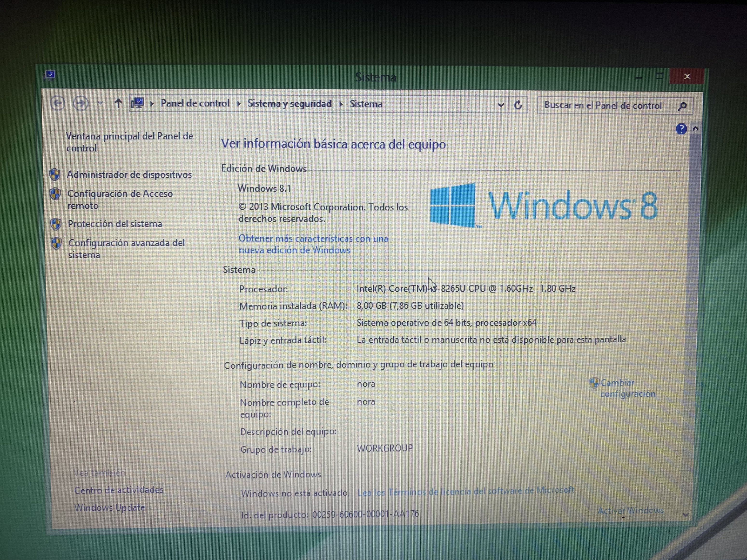
Task: Click the Sistema window title icon
Action: tap(50, 75)
